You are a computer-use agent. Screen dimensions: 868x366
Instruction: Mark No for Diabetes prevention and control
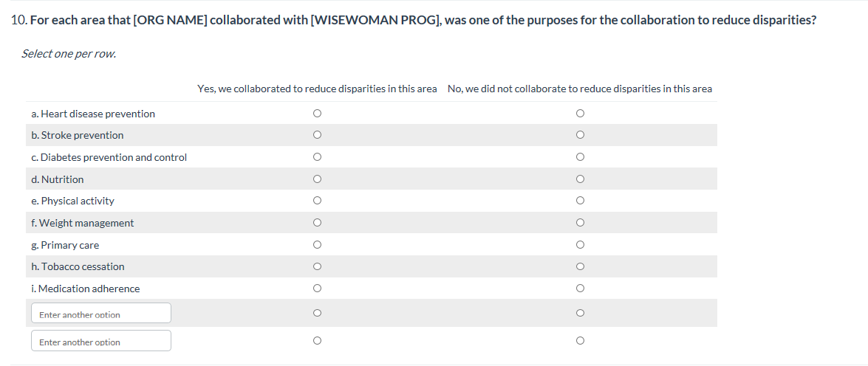point(580,157)
